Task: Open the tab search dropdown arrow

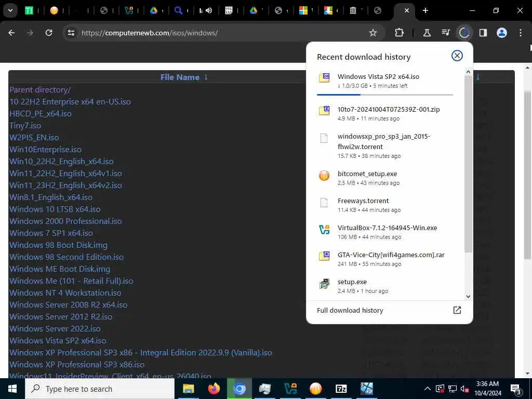Action: pyautogui.click(x=10, y=10)
